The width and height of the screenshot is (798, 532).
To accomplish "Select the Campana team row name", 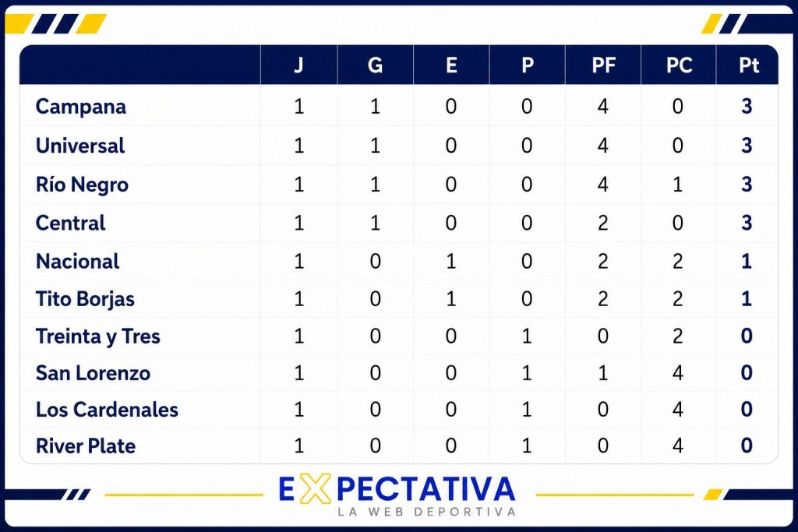I will point(81,107).
